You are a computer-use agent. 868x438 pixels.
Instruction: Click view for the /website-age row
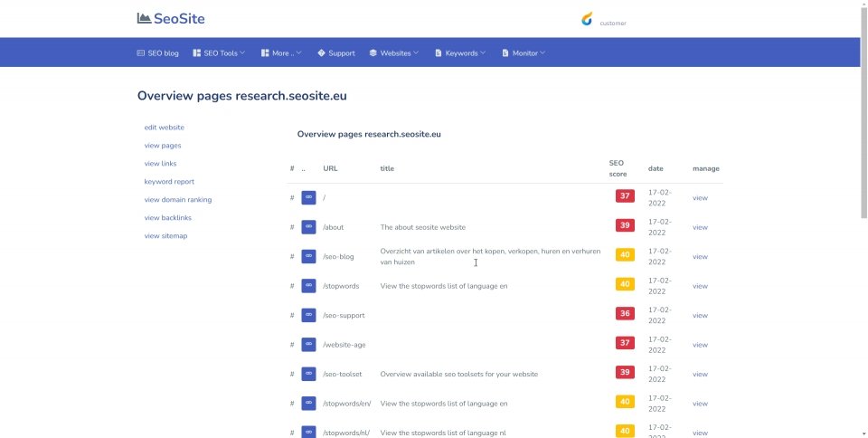(700, 345)
